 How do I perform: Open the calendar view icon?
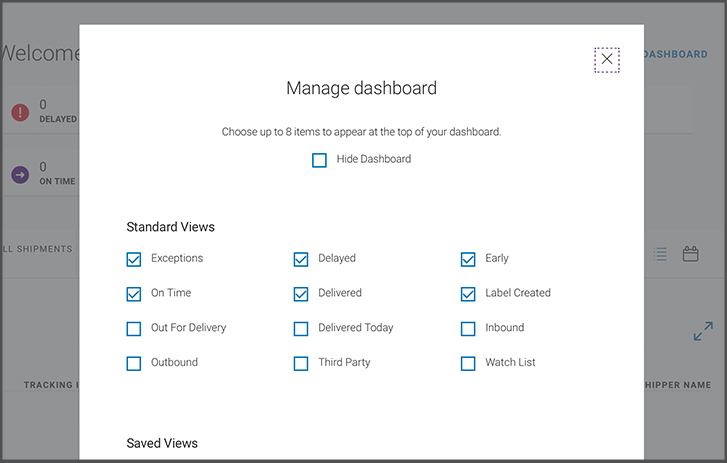click(690, 254)
